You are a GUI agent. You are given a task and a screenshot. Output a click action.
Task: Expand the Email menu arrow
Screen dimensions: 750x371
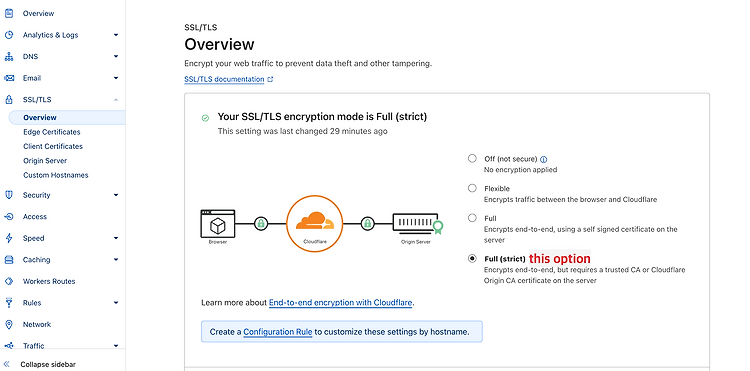coord(116,78)
